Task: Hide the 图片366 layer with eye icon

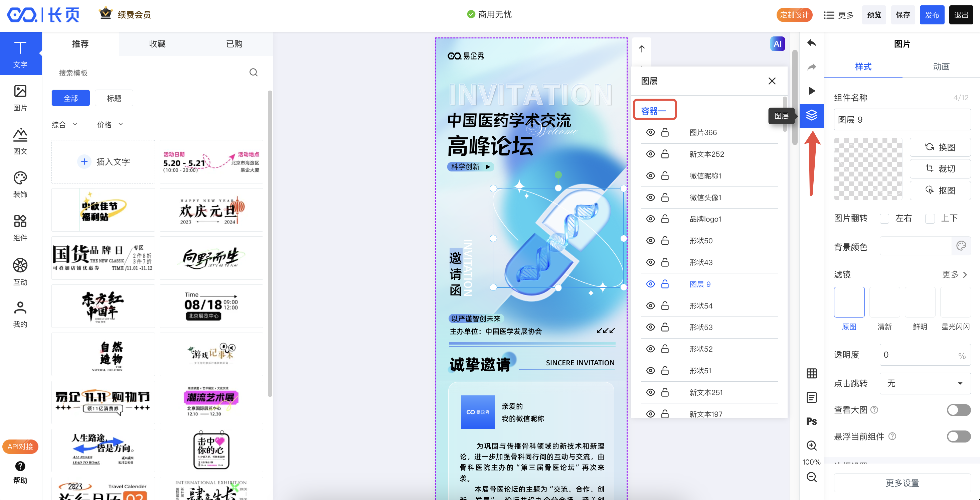Action: (650, 132)
